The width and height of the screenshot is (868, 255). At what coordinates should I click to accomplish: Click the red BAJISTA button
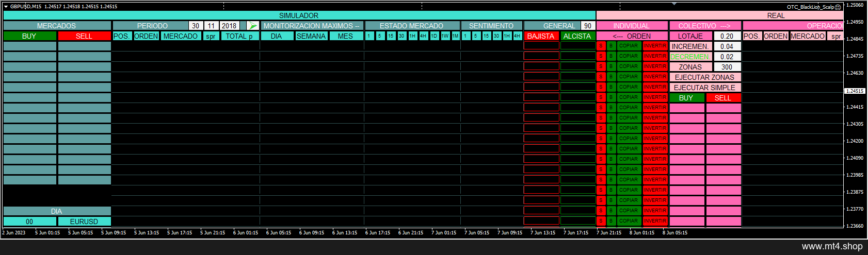[541, 36]
